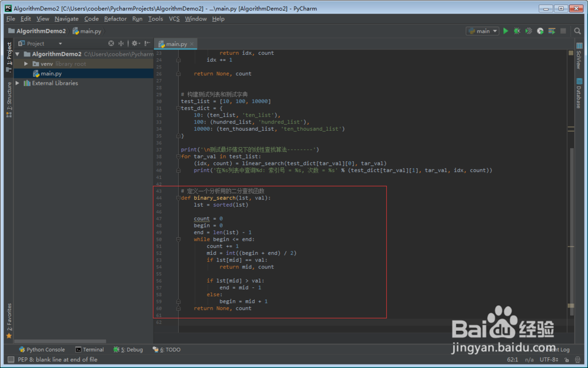Click read-only lock icon in status bar
This screenshot has height=368, width=588.
(567, 360)
